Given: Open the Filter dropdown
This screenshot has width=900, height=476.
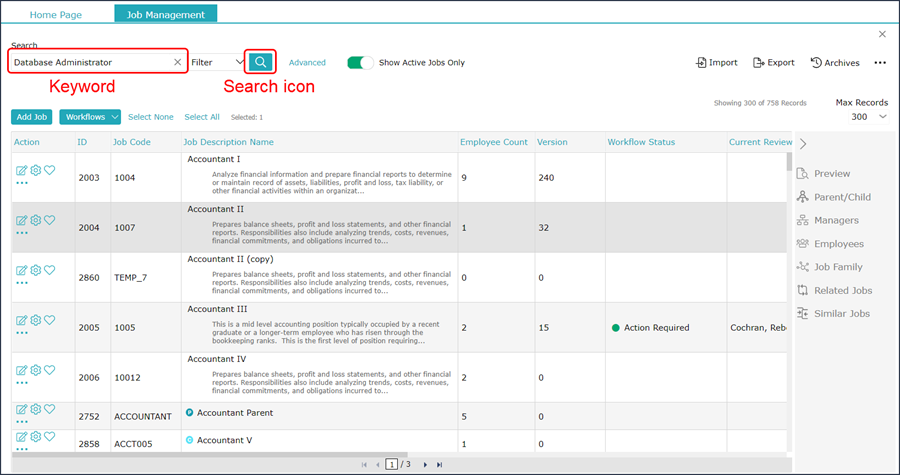Looking at the screenshot, I should pos(218,62).
